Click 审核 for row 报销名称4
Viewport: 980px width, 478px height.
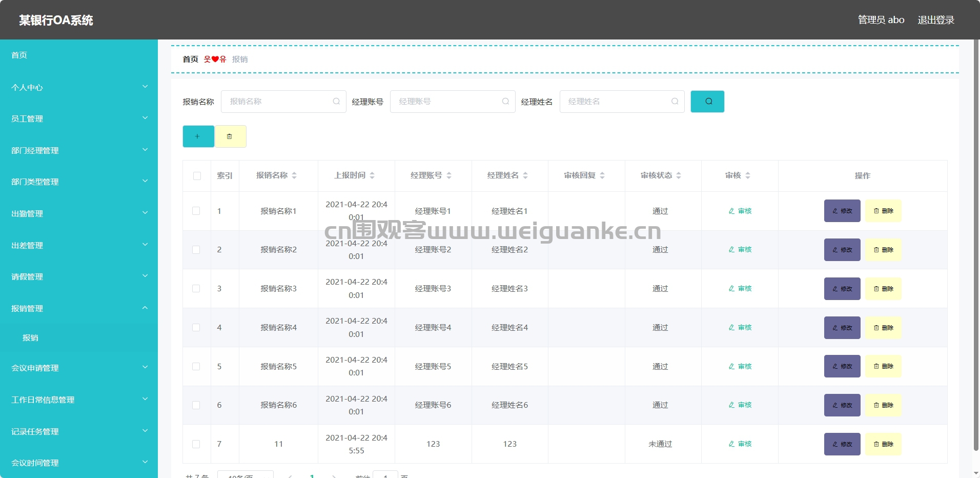click(740, 328)
